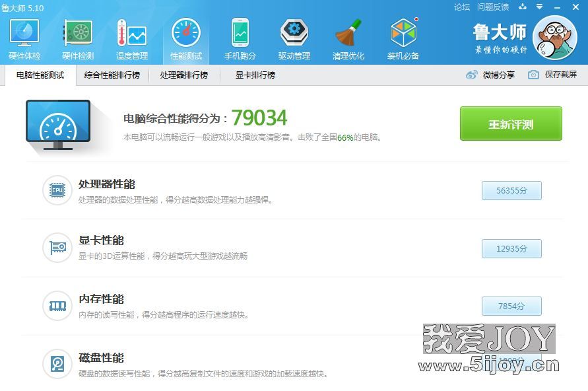Click the disk performance icon
This screenshot has width=588, height=391.
point(57,364)
